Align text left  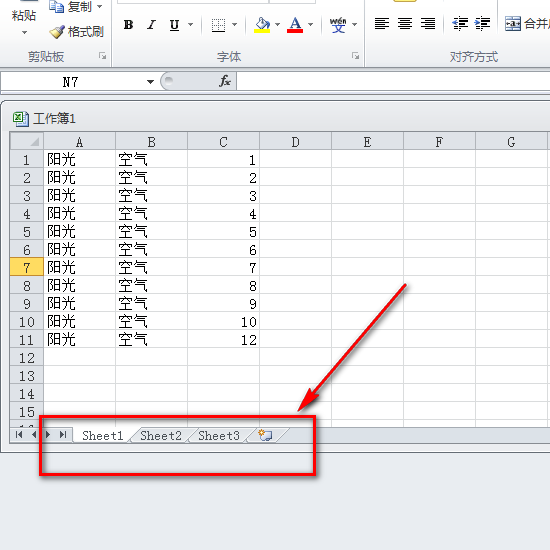click(x=382, y=24)
